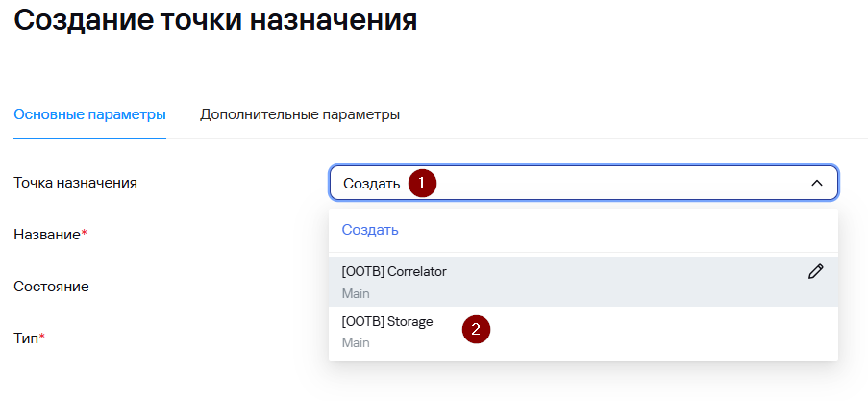
Task: Switch to the Основные параметры tab
Action: pyautogui.click(x=89, y=114)
